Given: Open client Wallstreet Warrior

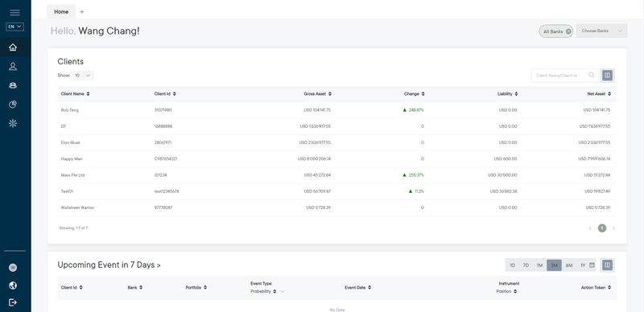Looking at the screenshot, I should pyautogui.click(x=77, y=207).
